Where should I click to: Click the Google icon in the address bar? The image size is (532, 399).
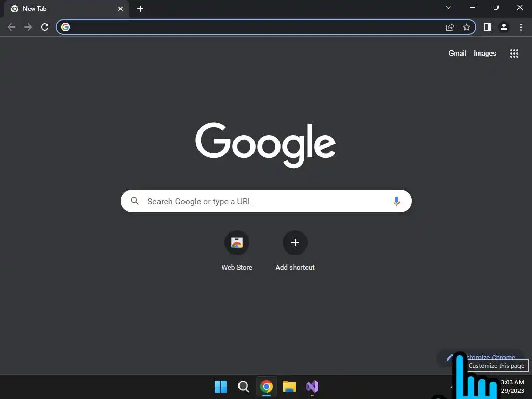(65, 27)
